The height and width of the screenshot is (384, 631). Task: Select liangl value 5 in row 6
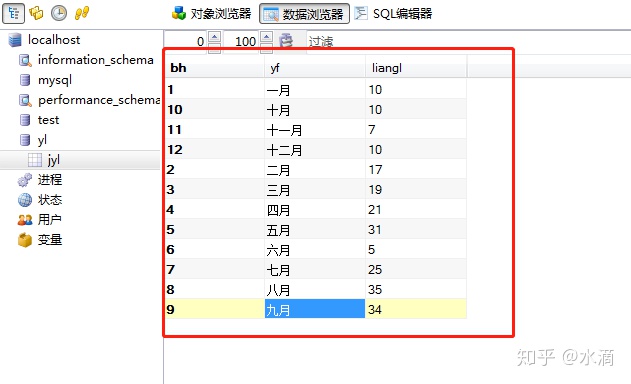point(417,250)
